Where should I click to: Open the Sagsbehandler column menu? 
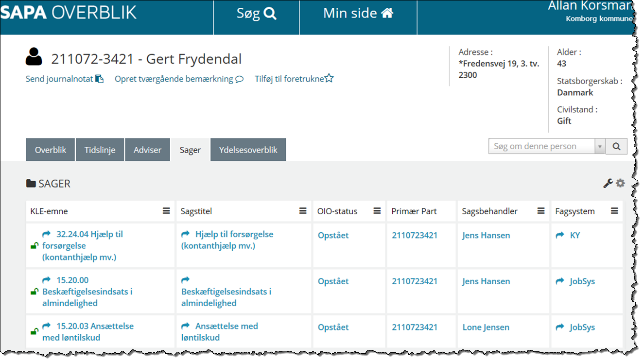540,211
